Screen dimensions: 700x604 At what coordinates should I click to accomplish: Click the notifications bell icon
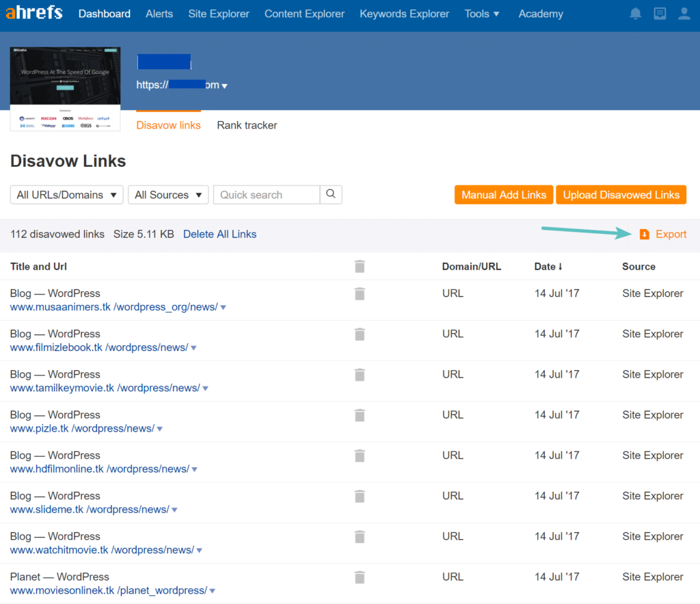tap(636, 14)
